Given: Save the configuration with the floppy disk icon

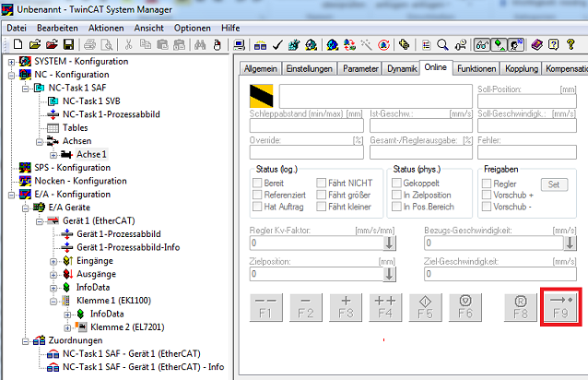Looking at the screenshot, I should [68, 45].
